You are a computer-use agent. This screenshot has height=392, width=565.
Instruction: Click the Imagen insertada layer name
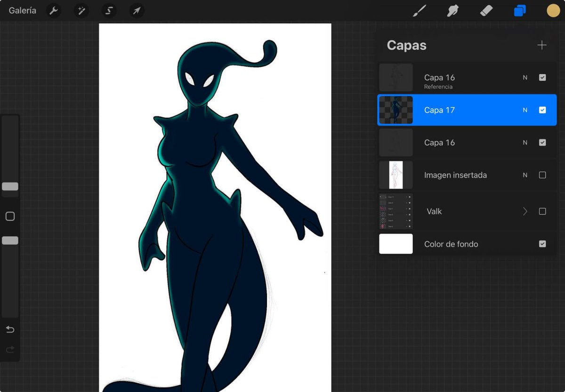(x=455, y=175)
